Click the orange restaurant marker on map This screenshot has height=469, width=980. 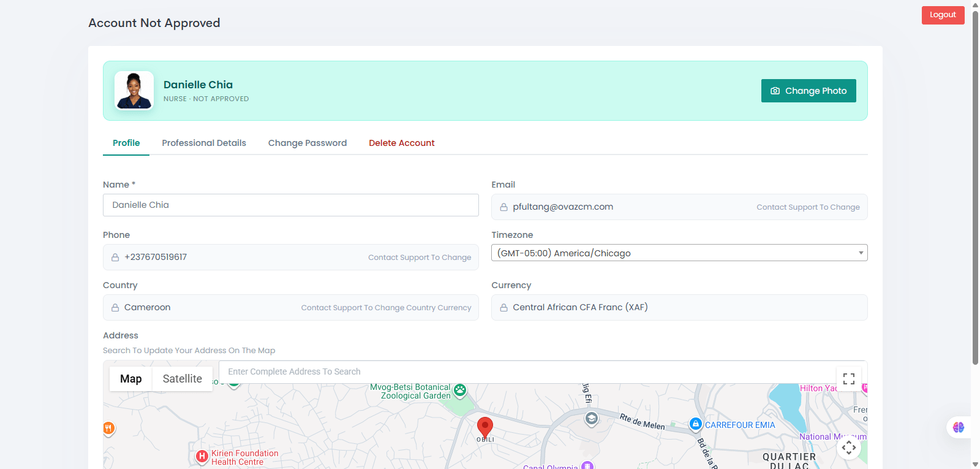pyautogui.click(x=109, y=428)
